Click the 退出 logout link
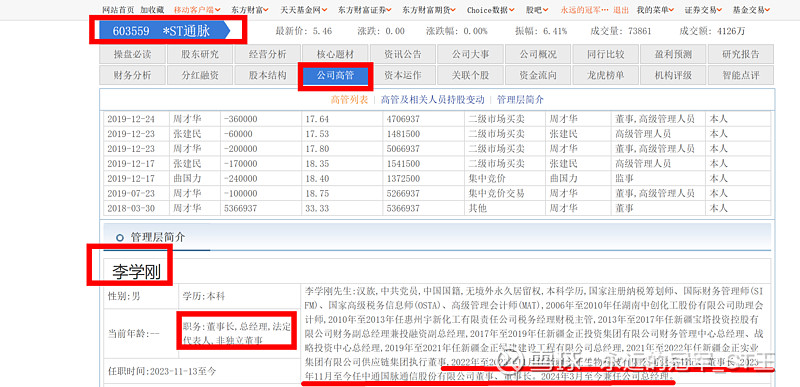800x387 pixels. 621,10
